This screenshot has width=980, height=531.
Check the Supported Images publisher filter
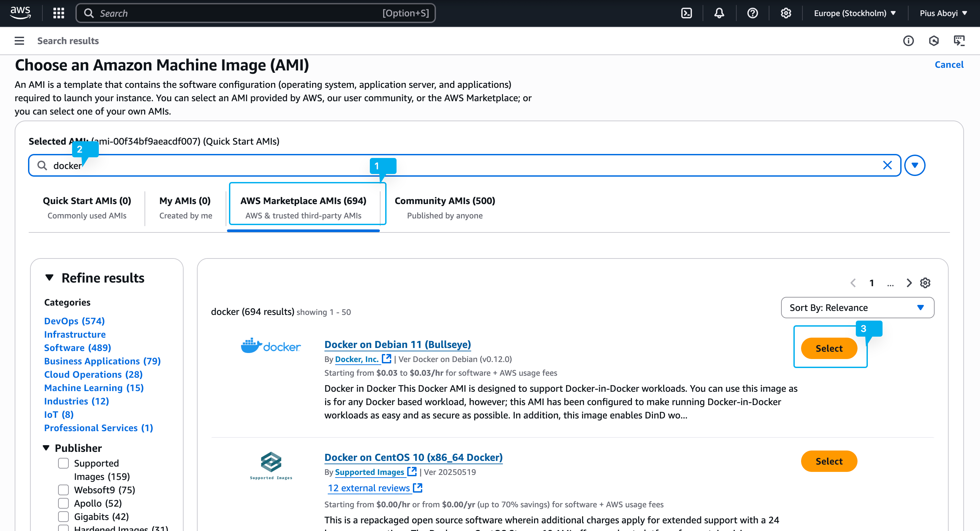63,463
